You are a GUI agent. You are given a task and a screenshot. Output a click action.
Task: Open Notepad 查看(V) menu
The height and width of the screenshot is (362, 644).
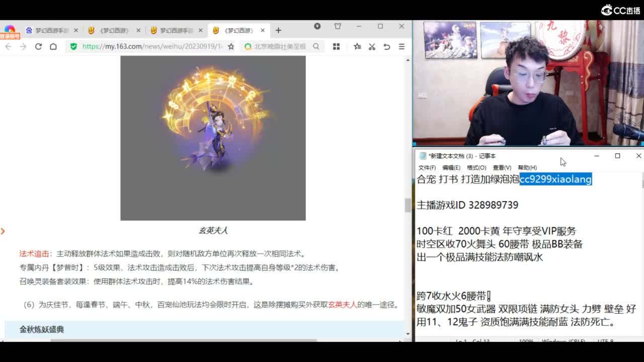coord(502,167)
